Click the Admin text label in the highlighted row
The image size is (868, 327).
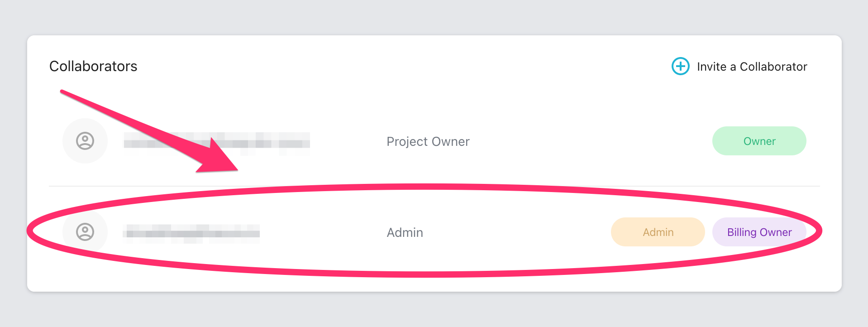[405, 232]
